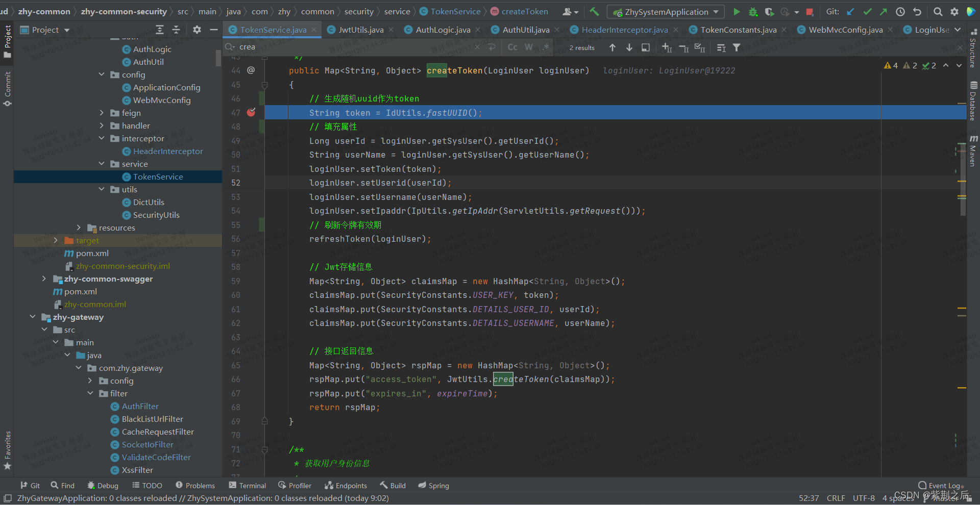Toggle match case (Cc) in search

click(512, 47)
